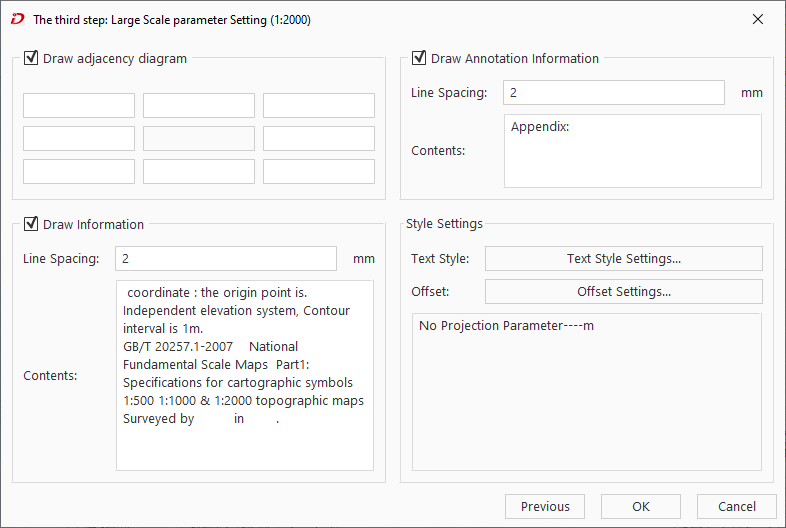The height and width of the screenshot is (528, 786).
Task: Select top-left adjacency diagram cell
Action: click(x=79, y=106)
